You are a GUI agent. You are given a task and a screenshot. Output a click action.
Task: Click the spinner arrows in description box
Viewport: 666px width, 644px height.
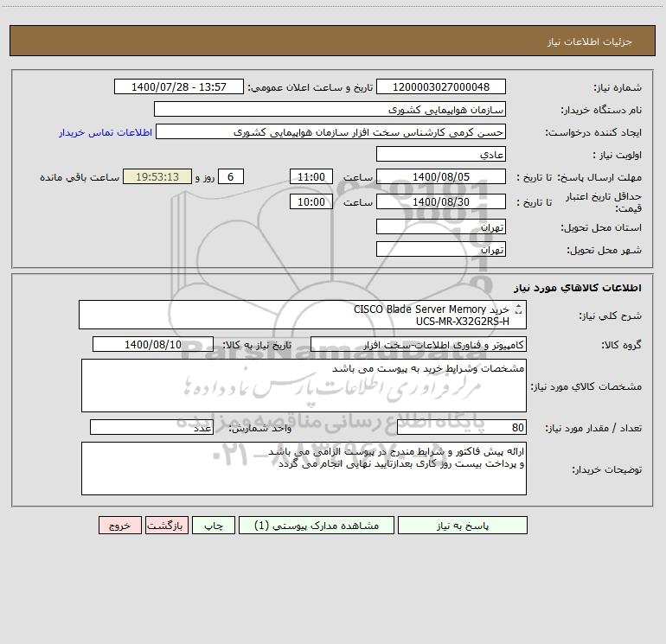518,309
